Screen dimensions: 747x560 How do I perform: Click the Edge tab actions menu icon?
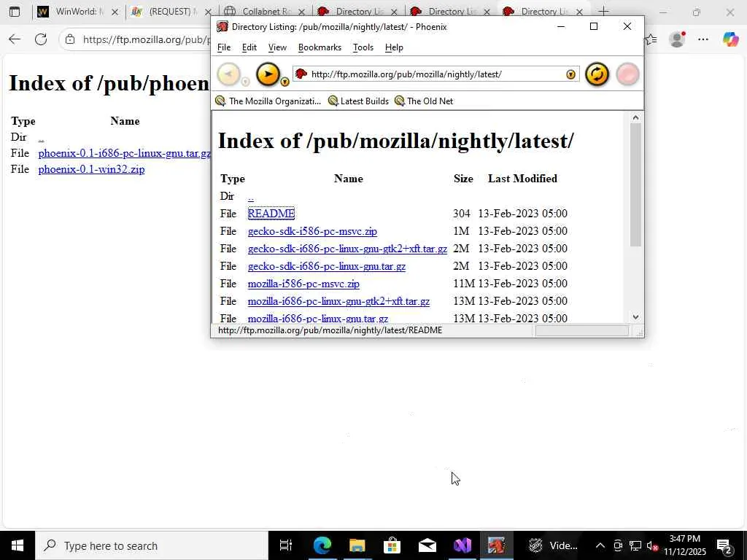point(15,12)
